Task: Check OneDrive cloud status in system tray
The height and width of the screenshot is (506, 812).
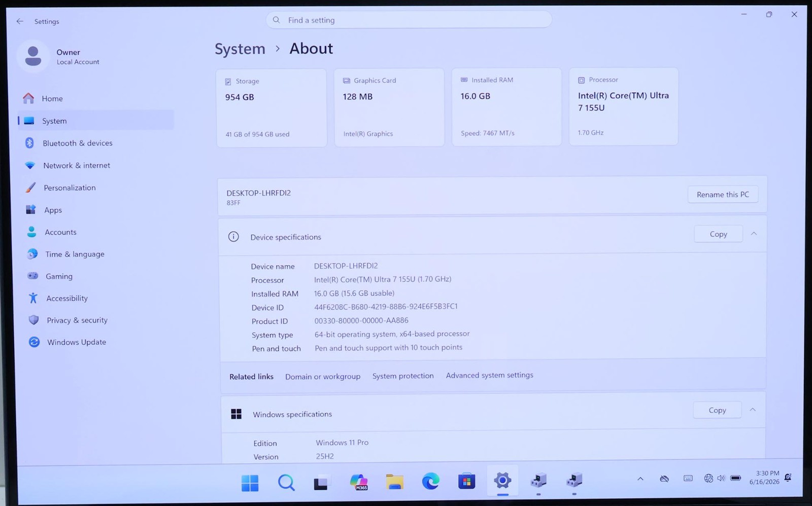Action: tap(664, 479)
